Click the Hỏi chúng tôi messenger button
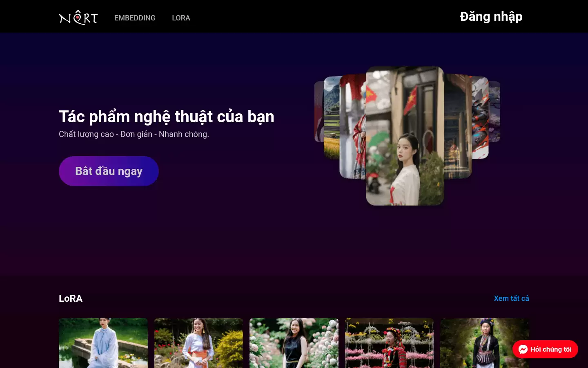The height and width of the screenshot is (368, 588). [x=545, y=349]
